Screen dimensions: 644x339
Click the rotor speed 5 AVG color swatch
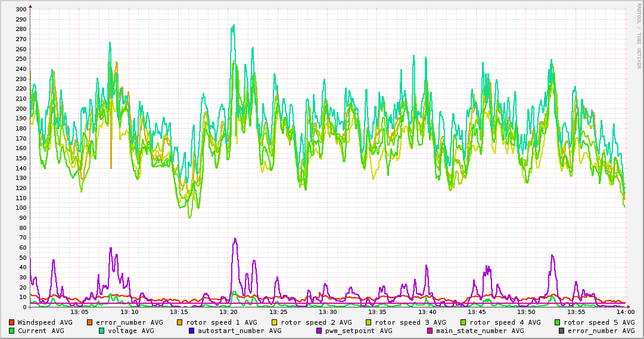click(x=558, y=322)
